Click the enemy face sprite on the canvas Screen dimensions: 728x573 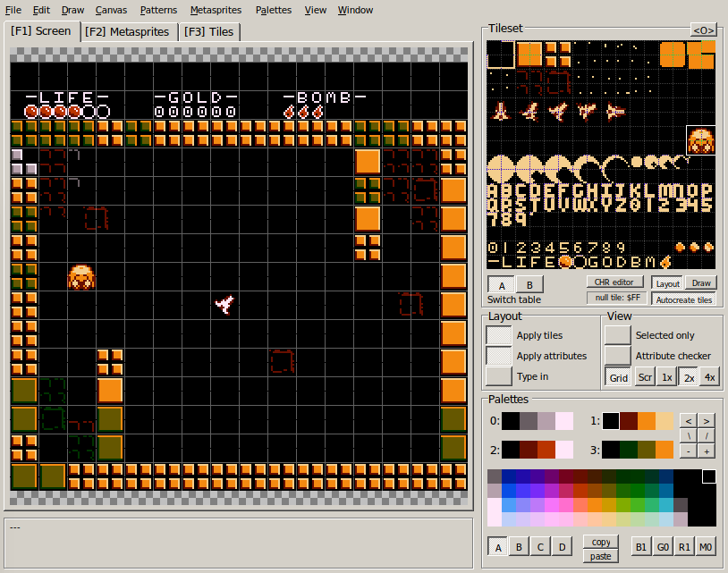(x=81, y=277)
